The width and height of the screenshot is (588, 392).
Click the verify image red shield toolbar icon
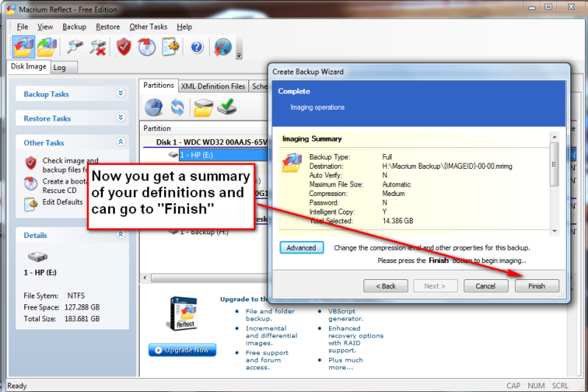(x=124, y=47)
